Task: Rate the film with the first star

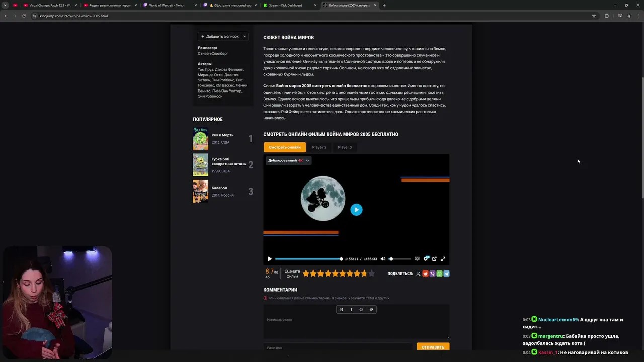Action: (306, 274)
